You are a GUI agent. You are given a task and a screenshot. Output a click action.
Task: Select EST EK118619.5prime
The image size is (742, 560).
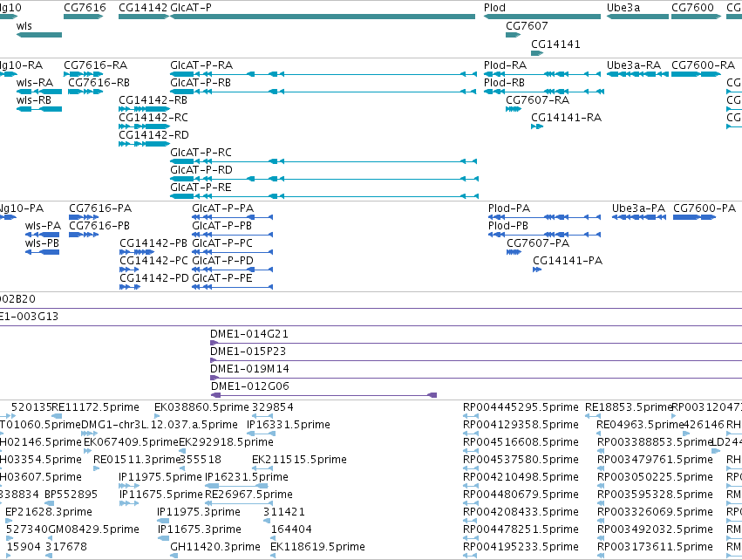point(274,556)
